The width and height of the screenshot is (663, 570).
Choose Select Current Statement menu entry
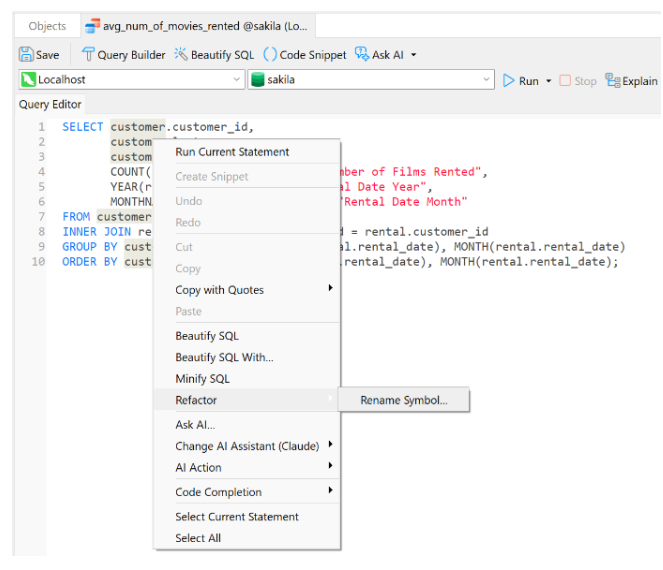pos(247,517)
